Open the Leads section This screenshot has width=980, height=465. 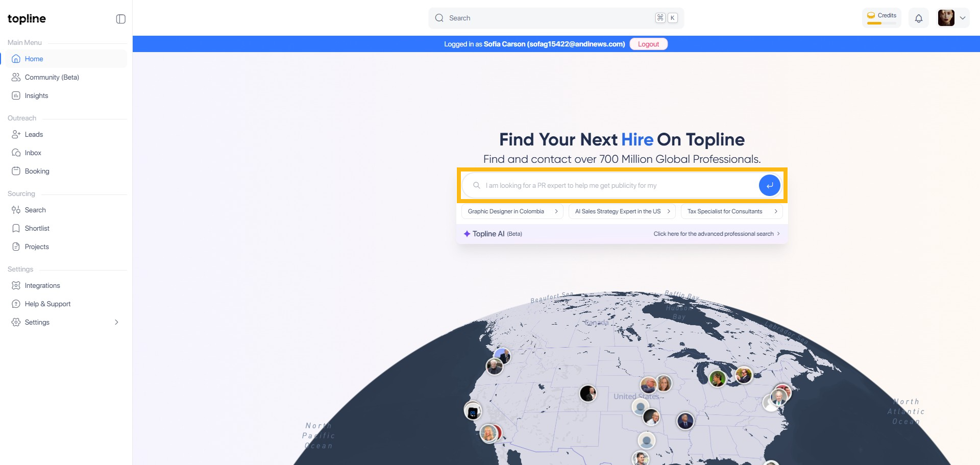34,134
